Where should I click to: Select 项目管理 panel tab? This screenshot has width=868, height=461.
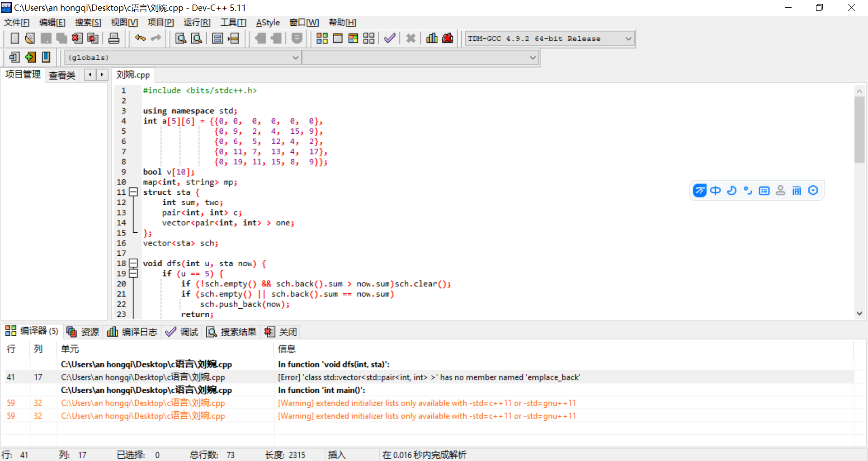[23, 75]
